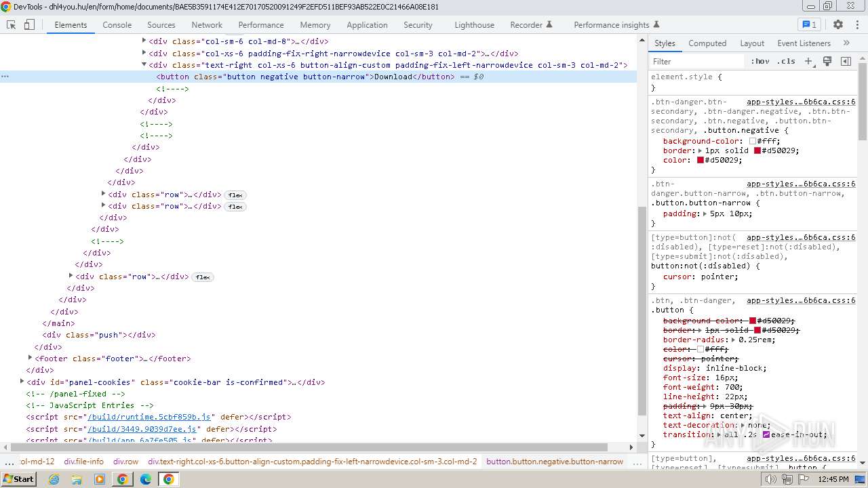Click the Performance insights flask icon
Screen dimensions: 868x488
click(656, 24)
